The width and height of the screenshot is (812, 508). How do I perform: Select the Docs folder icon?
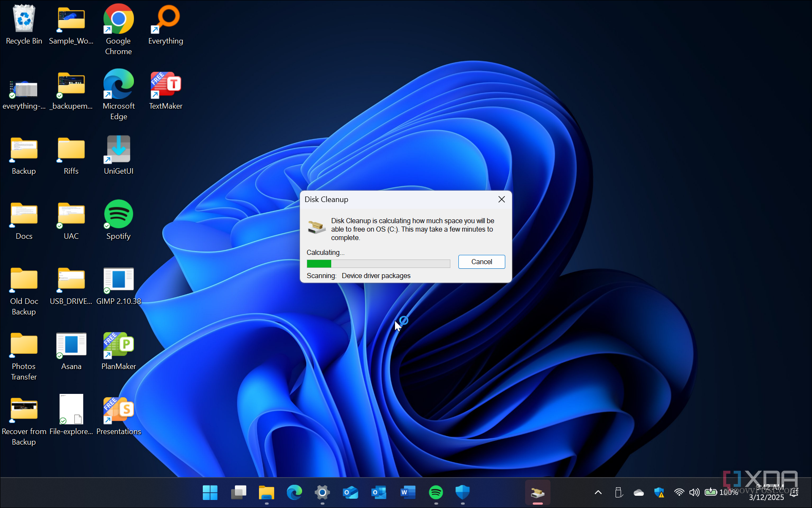[24, 221]
